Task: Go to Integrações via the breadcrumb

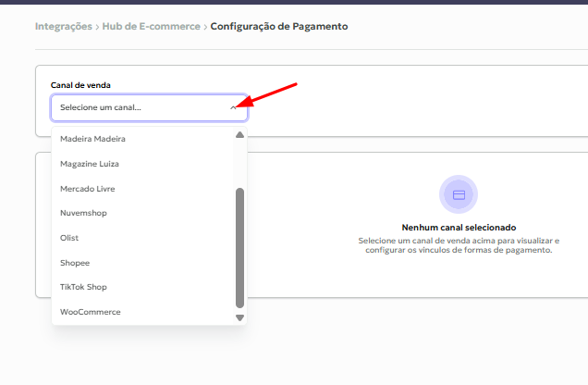Action: point(64,26)
